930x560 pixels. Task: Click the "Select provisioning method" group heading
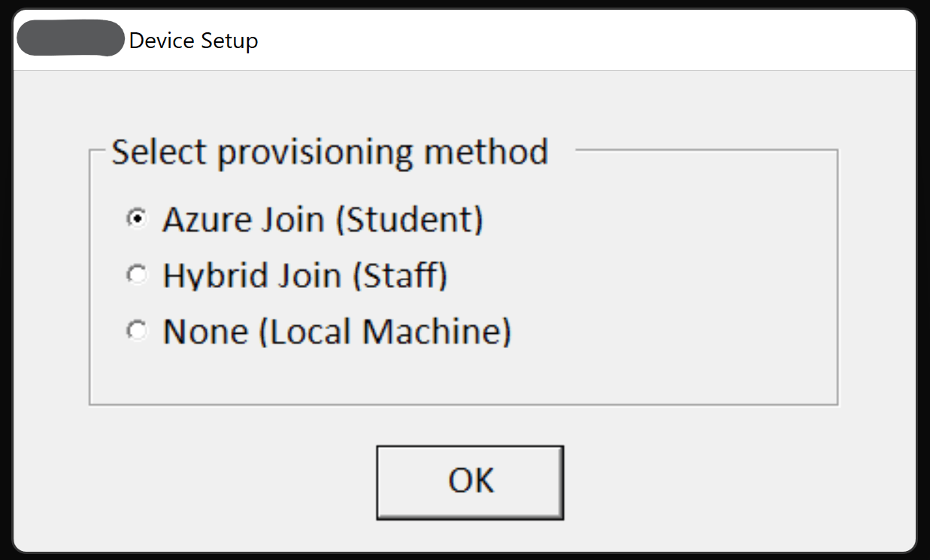point(329,152)
